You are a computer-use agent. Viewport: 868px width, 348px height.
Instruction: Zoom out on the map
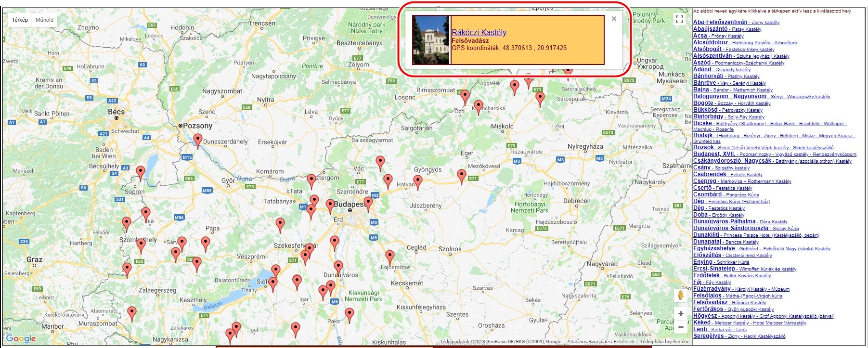(x=681, y=327)
